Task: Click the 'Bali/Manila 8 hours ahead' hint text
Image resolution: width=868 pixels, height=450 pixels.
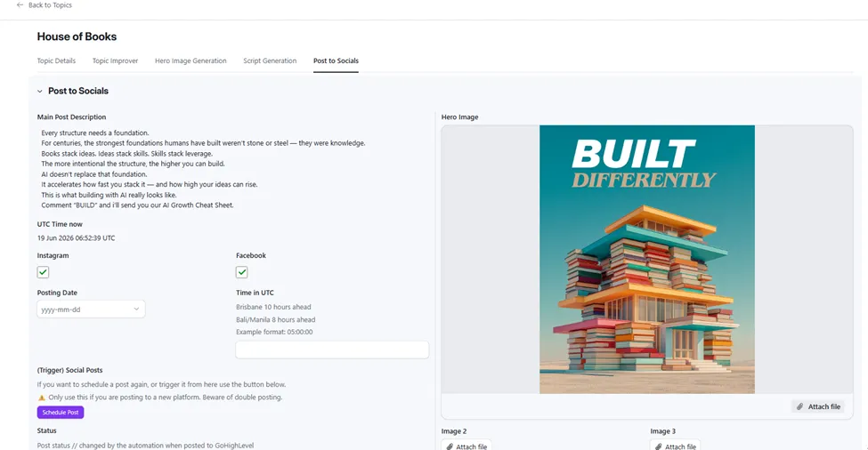Action: (x=276, y=319)
